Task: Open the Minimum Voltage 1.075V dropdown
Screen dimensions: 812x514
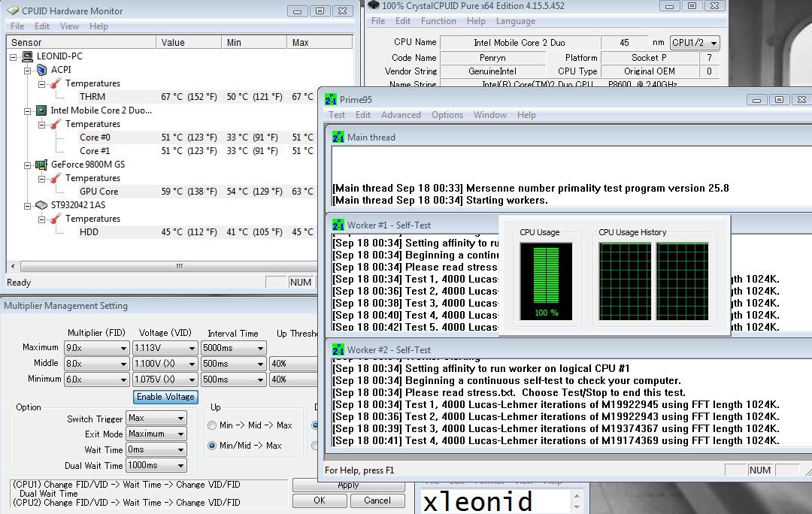Action: click(x=165, y=379)
